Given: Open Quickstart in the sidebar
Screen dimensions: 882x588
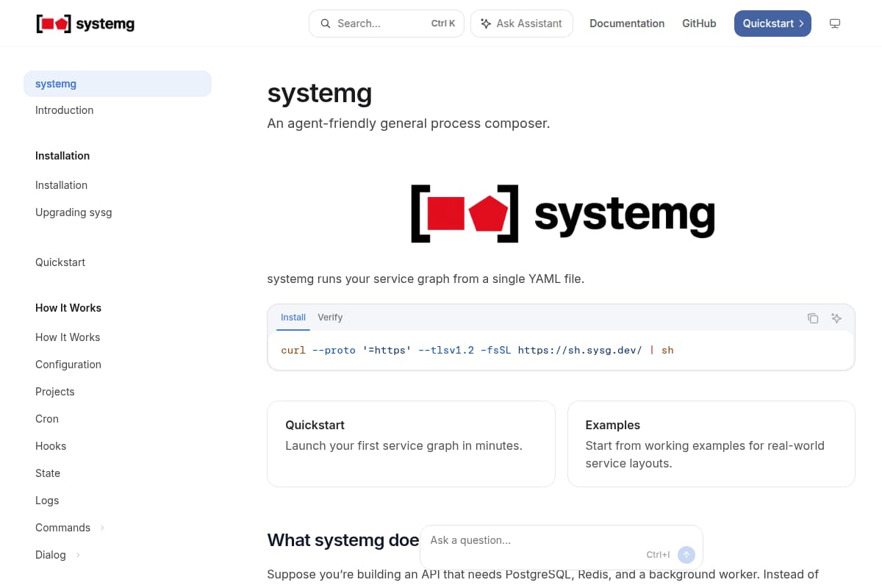Looking at the screenshot, I should (118, 262).
